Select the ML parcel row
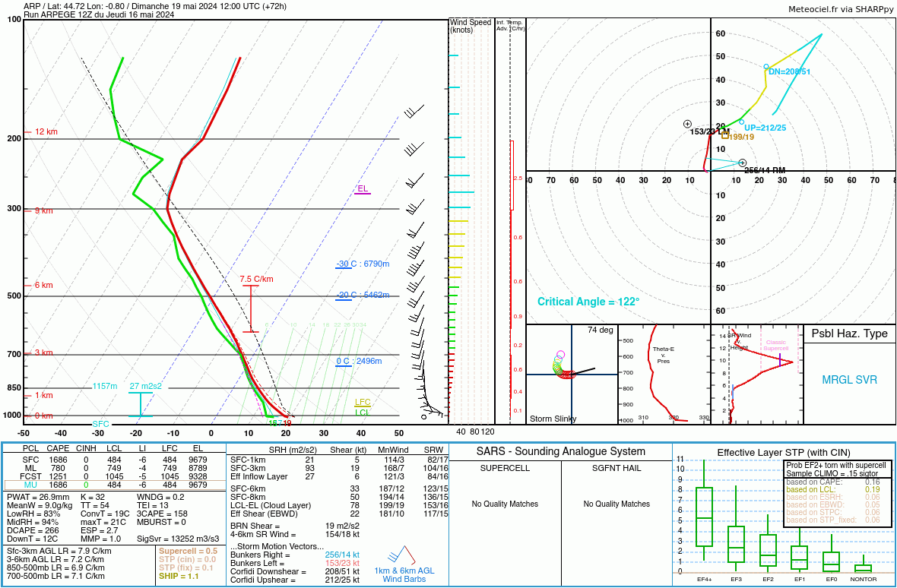Image resolution: width=897 pixels, height=588 pixels. (x=115, y=468)
